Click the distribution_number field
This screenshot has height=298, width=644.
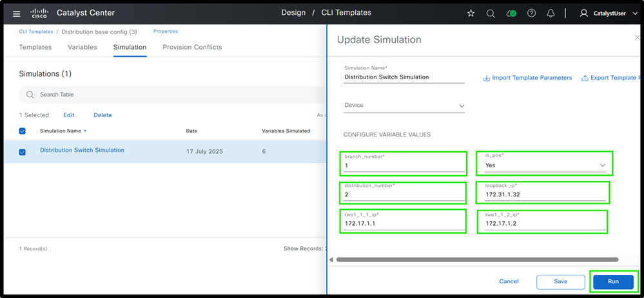[405, 195]
